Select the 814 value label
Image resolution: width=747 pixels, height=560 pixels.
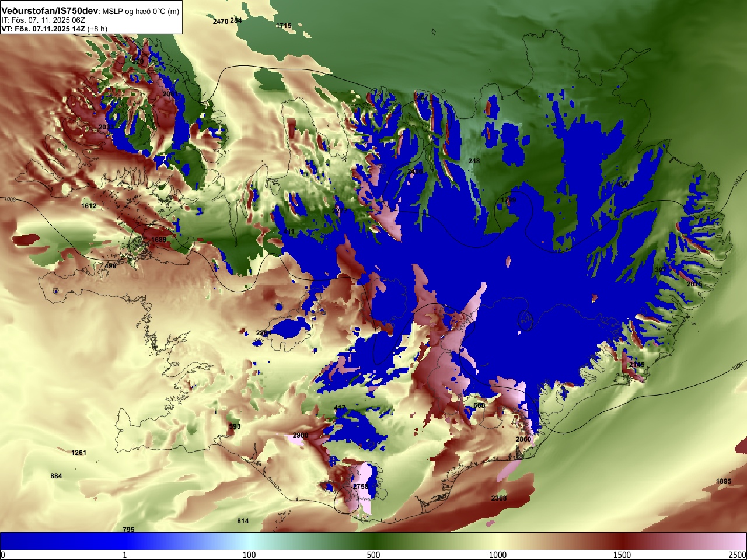coord(243,521)
